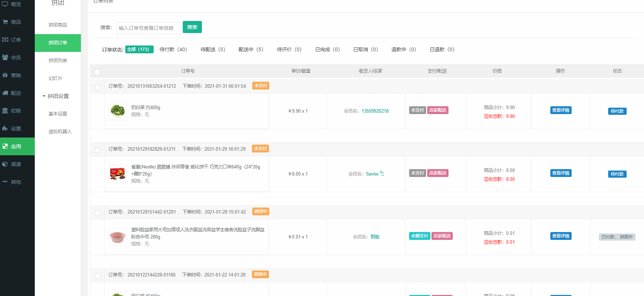Open the 营销 marketing gift icon

(x=5, y=75)
